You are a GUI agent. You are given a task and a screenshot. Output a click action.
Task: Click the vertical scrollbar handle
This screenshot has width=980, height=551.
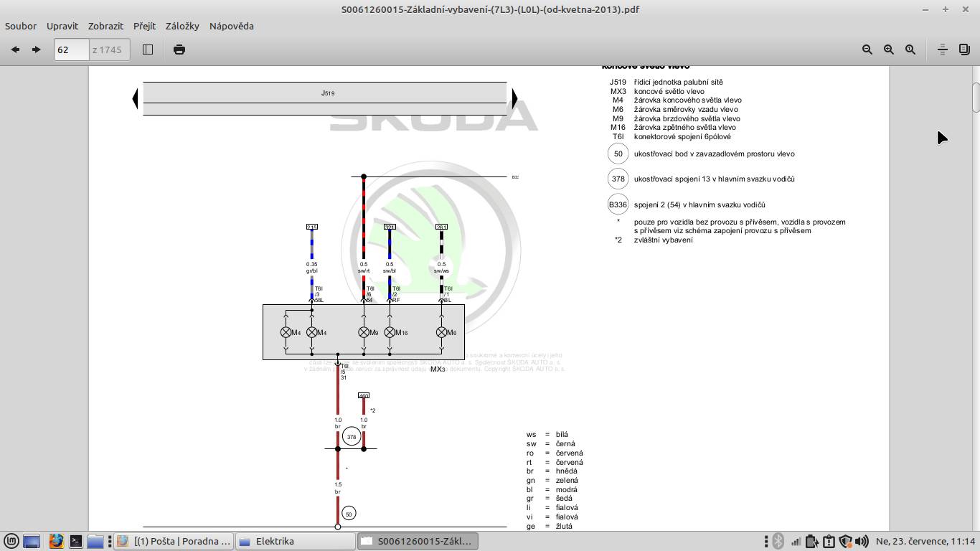coord(976,98)
